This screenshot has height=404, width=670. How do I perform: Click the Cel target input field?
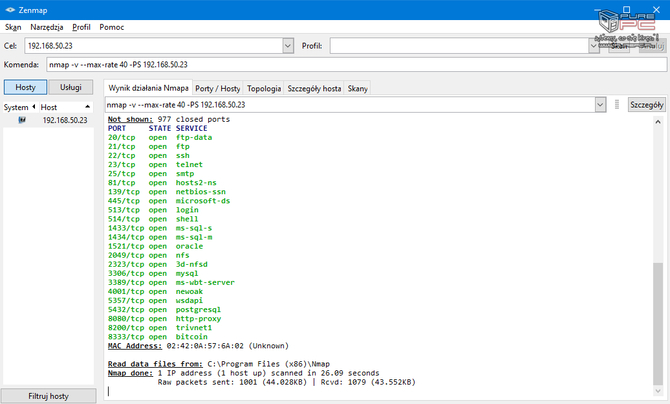tap(154, 46)
